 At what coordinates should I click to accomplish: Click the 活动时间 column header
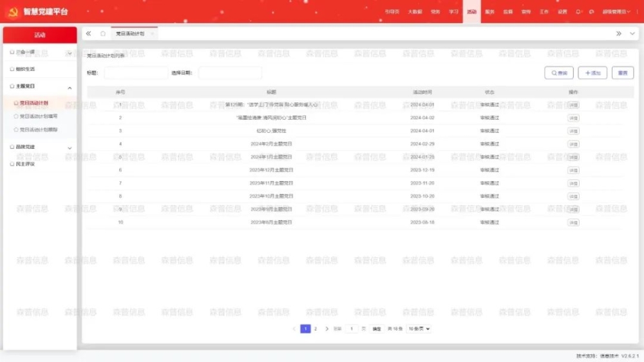click(422, 92)
